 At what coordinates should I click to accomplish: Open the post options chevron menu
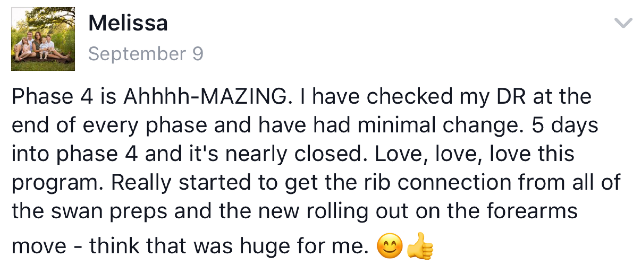(x=623, y=23)
